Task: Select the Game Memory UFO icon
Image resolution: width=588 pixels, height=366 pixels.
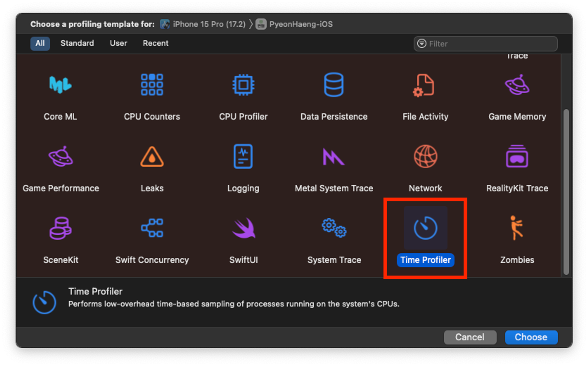Action: click(x=517, y=85)
